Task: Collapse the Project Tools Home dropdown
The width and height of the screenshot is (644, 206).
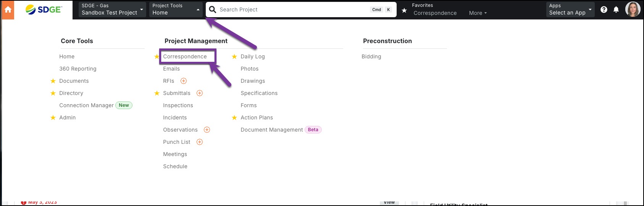Action: click(x=176, y=10)
